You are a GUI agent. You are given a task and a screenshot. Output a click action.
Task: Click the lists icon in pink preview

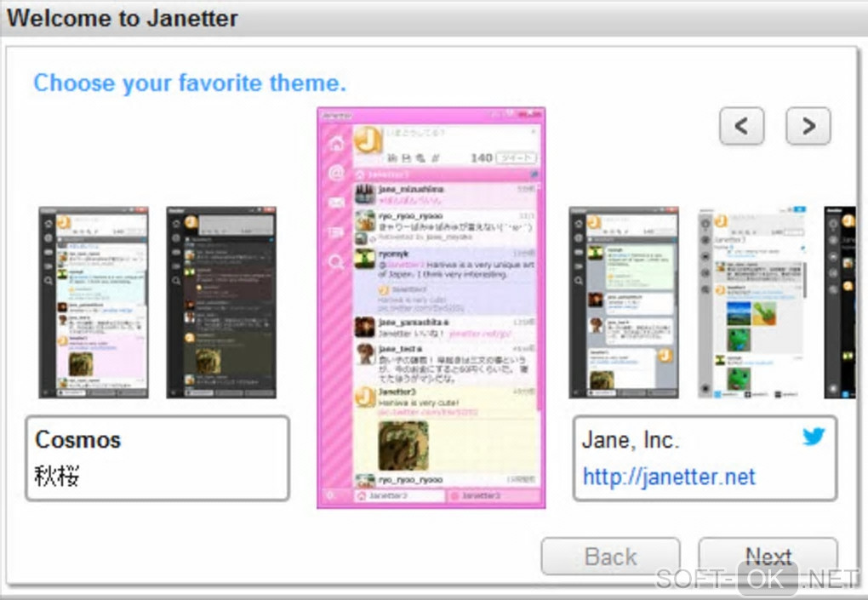336,232
